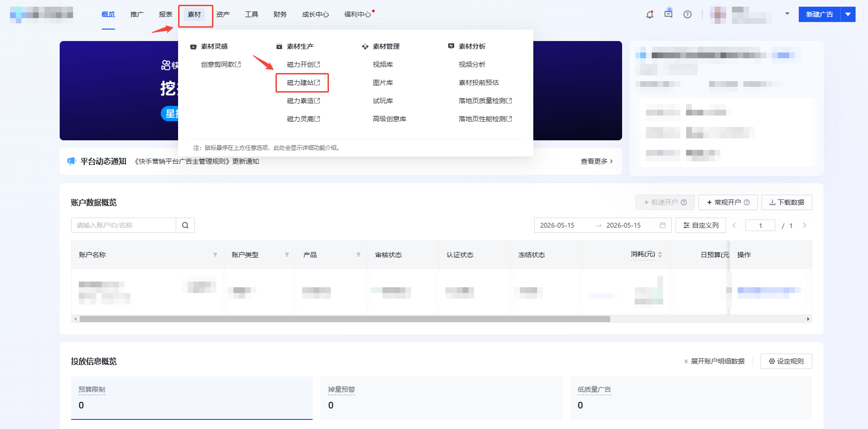Open filter for 账户名称 column
Image resolution: width=868 pixels, height=429 pixels.
(x=215, y=255)
